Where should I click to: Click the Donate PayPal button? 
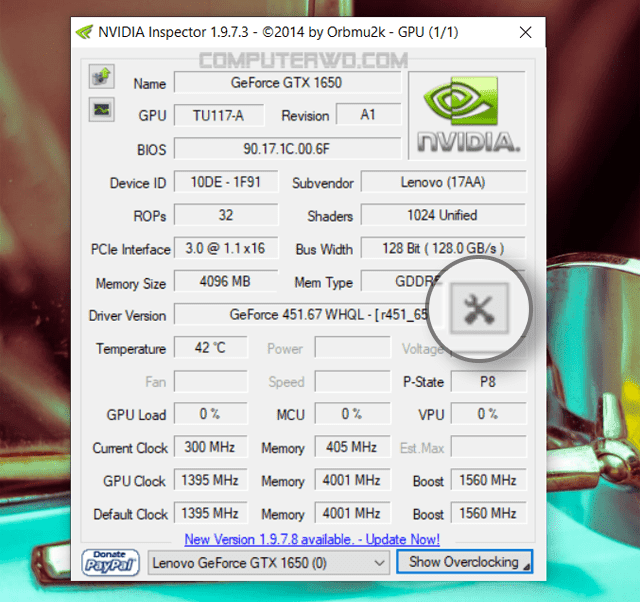(x=111, y=562)
